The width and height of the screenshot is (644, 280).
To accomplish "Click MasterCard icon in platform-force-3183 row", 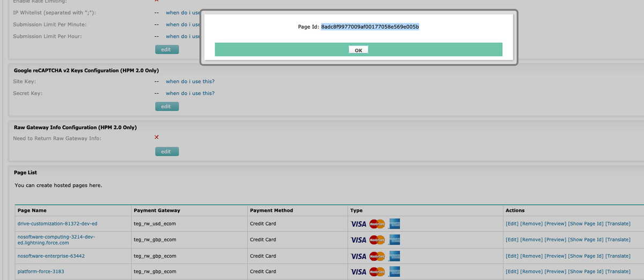I will tap(377, 272).
